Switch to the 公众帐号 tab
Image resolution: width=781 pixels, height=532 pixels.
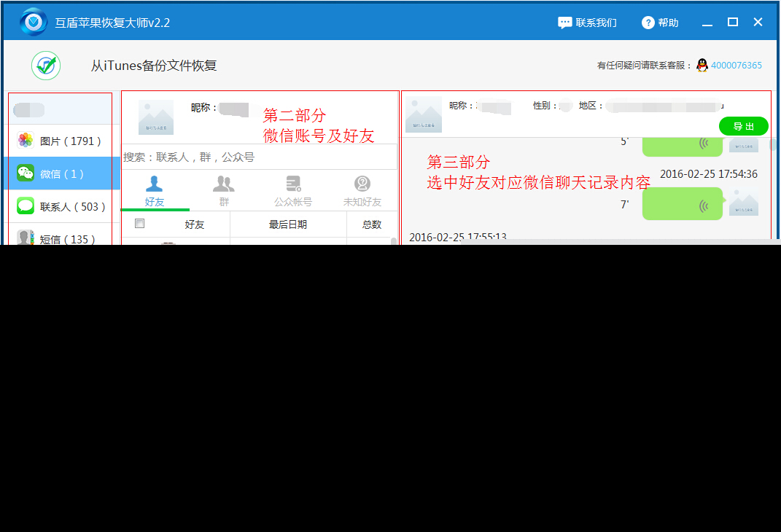293,192
